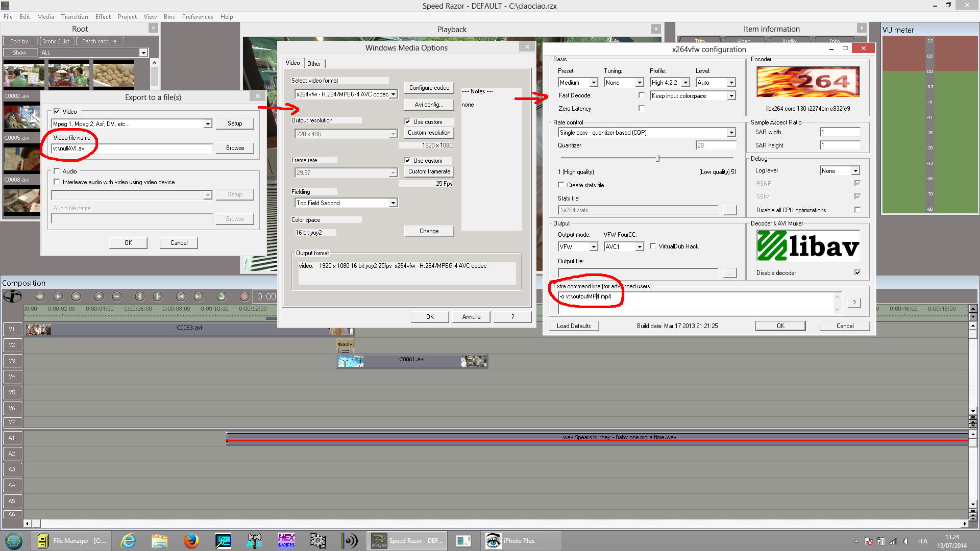980x551 pixels.
Task: Toggle the Fast Decode checkbox
Action: 642,95
